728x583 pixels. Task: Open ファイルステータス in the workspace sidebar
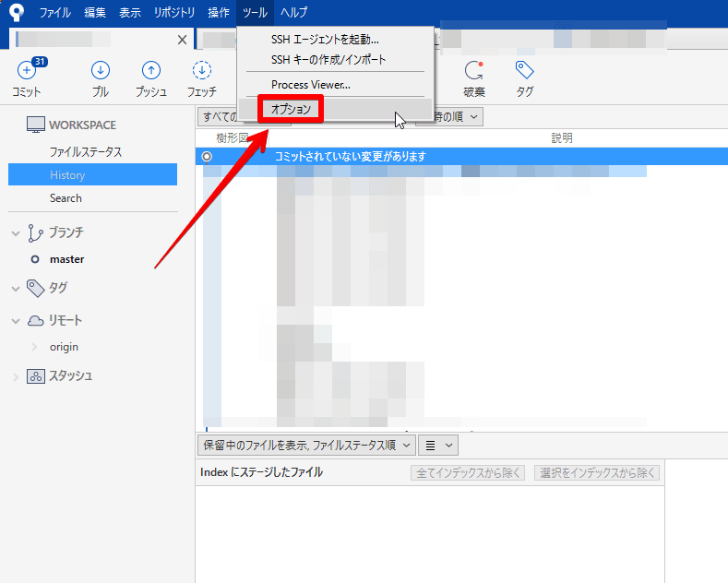pos(86,152)
